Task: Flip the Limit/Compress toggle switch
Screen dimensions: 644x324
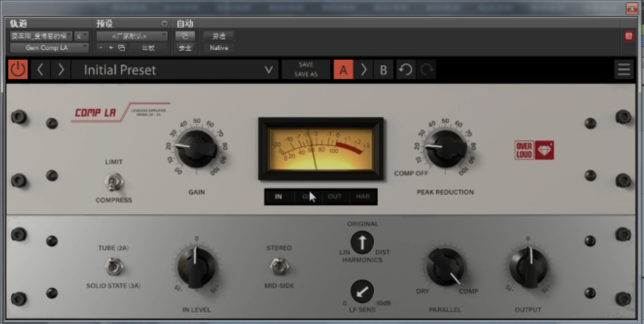Action: (x=114, y=182)
